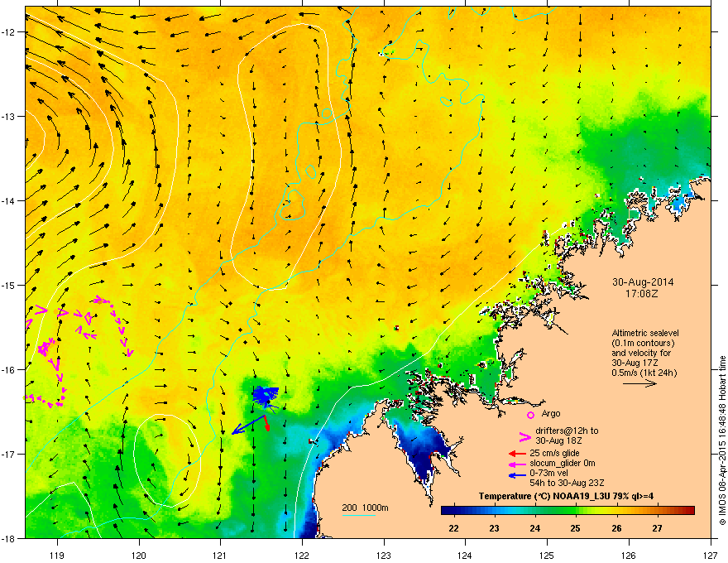The width and height of the screenshot is (728, 563).
Task: Click the 'slocum_glider 0m' legend label
Action: coord(563,463)
